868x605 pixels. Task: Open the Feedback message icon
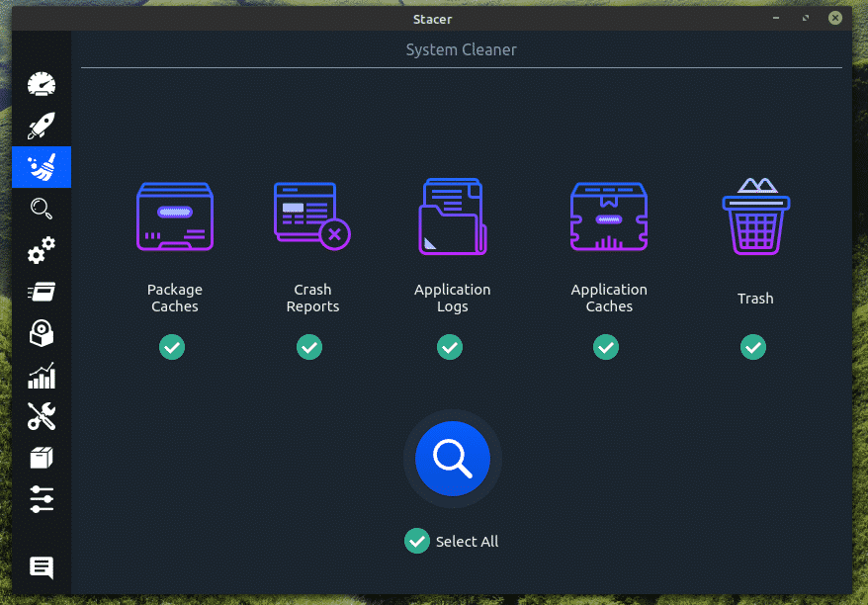(42, 567)
